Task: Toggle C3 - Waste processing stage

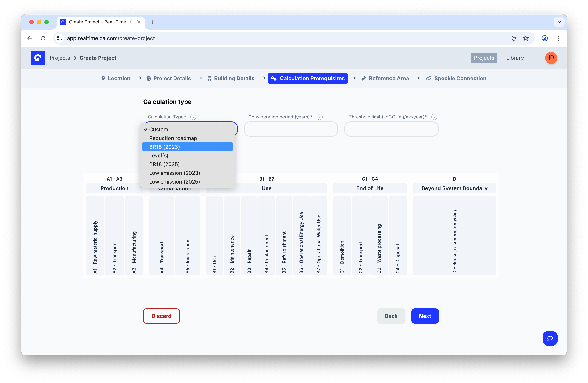Action: (379, 236)
